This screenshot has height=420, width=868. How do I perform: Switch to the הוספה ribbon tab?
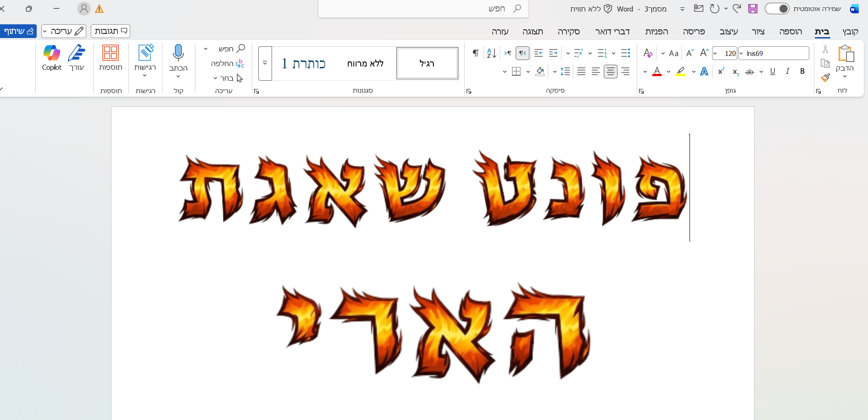790,31
